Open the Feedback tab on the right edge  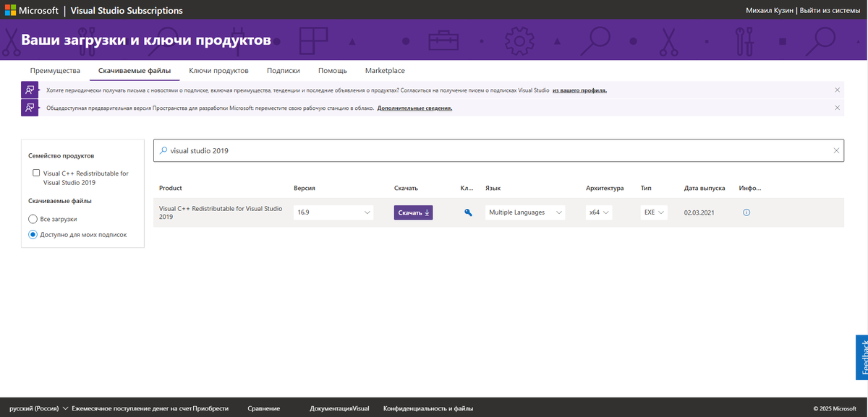[862, 357]
